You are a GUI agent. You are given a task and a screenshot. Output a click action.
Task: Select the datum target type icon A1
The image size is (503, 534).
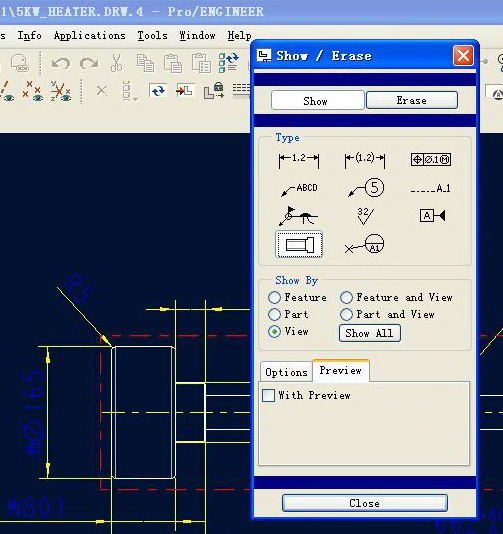pos(364,244)
